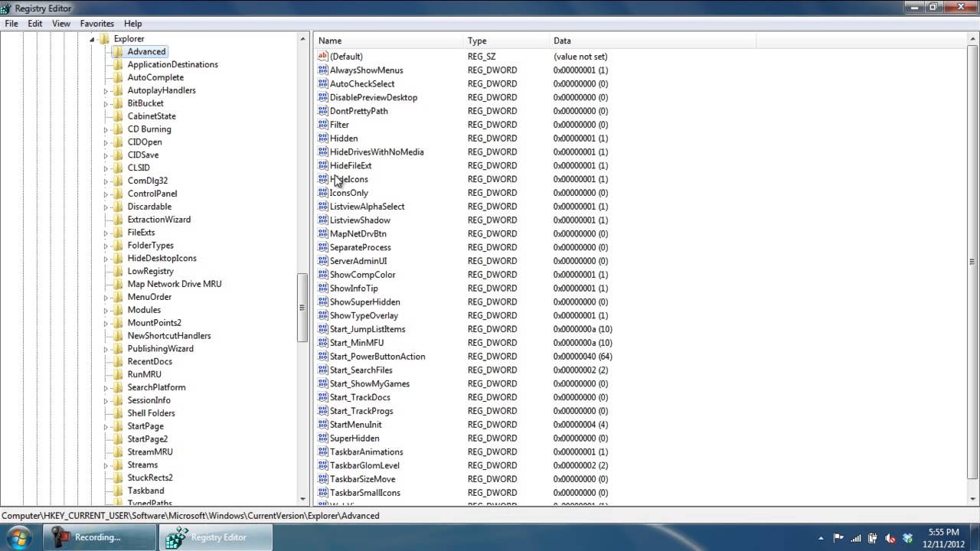Expand the MountPoints2 key
980x551 pixels.
106,323
